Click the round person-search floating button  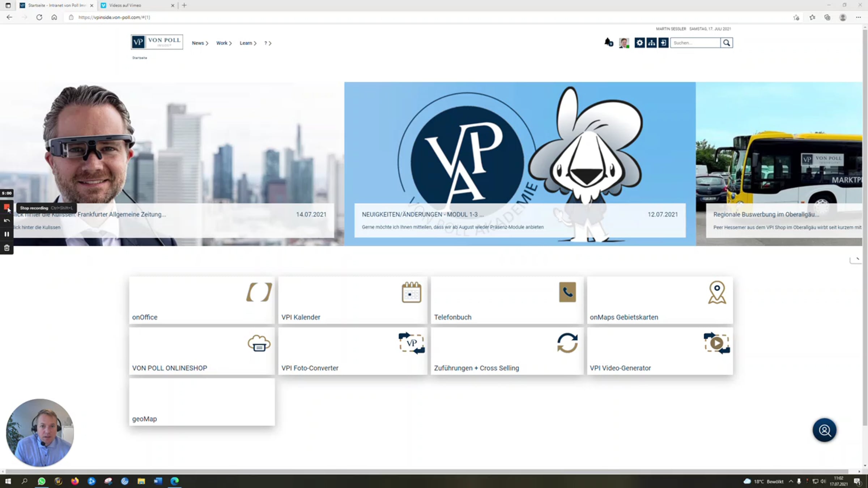click(x=825, y=430)
